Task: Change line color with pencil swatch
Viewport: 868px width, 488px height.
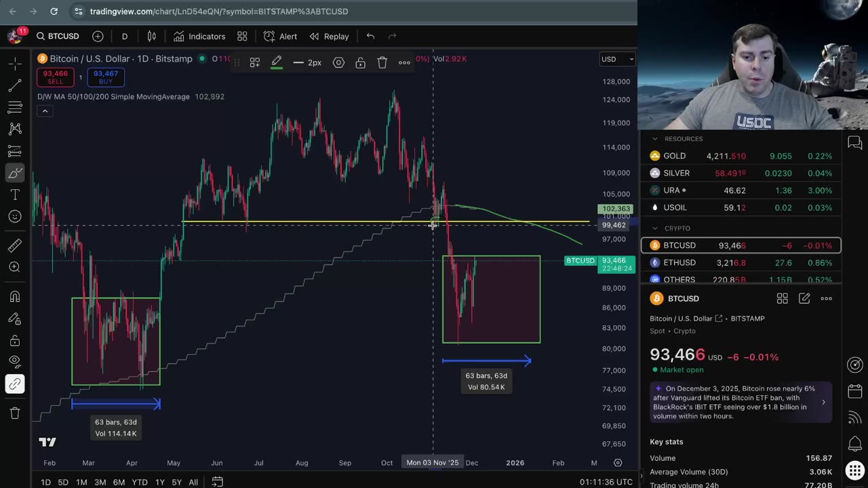Action: (x=277, y=62)
